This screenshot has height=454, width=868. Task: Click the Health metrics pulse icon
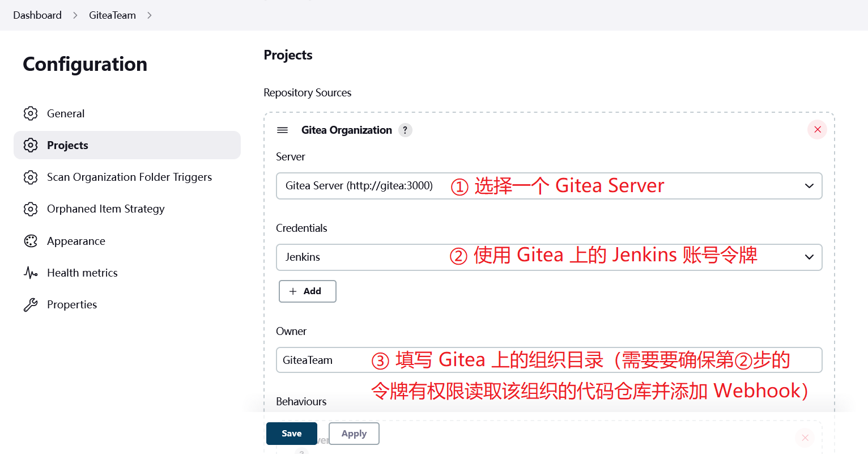tap(31, 273)
